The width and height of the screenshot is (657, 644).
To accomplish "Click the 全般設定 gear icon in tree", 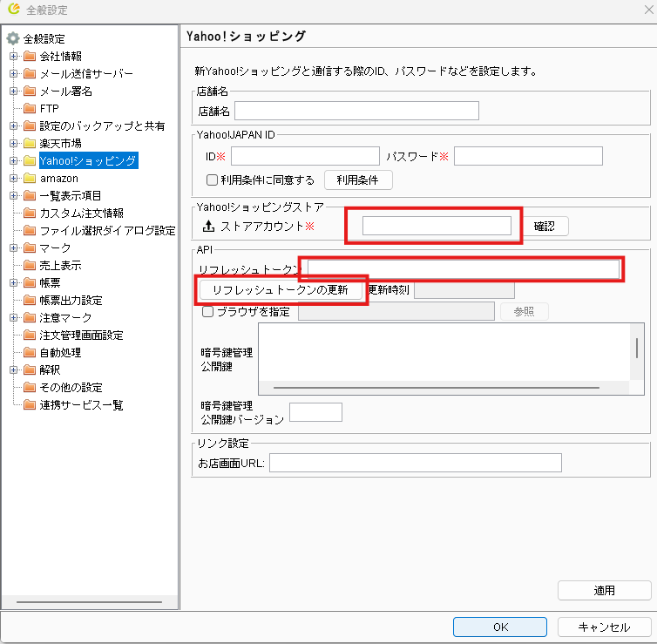I will click(x=13, y=39).
